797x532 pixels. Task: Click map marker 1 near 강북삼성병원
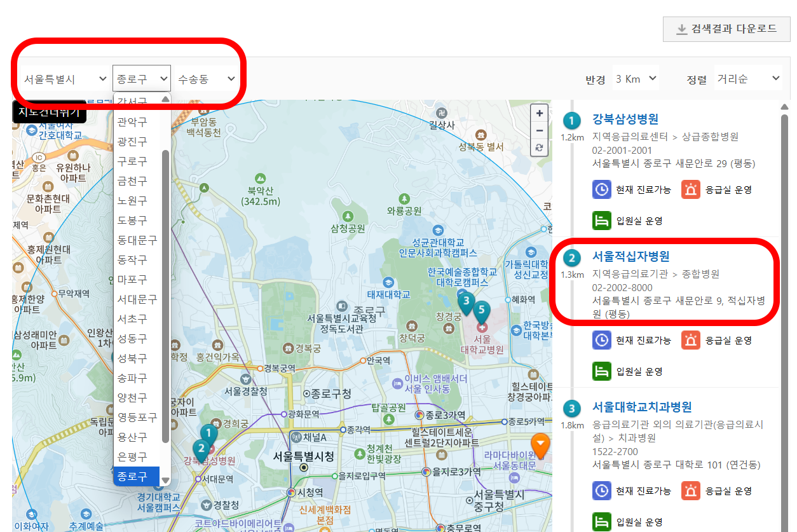208,435
